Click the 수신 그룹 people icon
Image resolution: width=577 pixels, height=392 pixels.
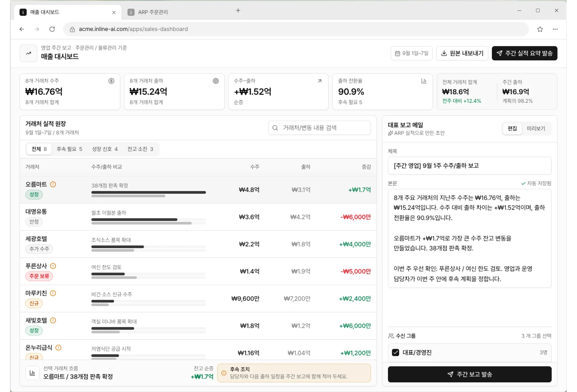(x=391, y=336)
